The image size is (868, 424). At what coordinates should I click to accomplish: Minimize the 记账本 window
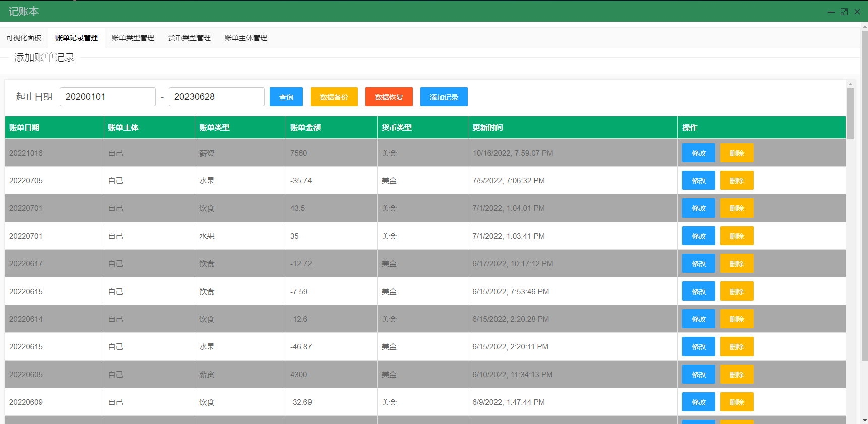pos(831,12)
